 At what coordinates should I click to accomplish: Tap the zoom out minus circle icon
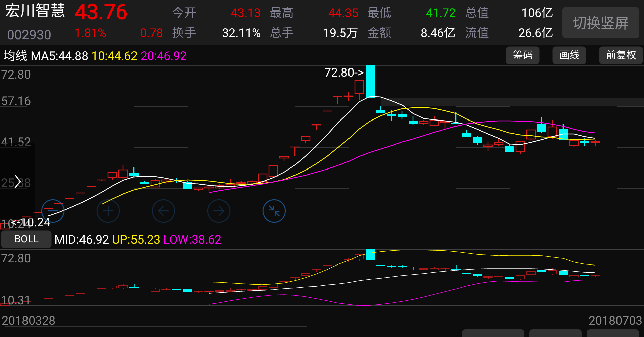pos(53,211)
